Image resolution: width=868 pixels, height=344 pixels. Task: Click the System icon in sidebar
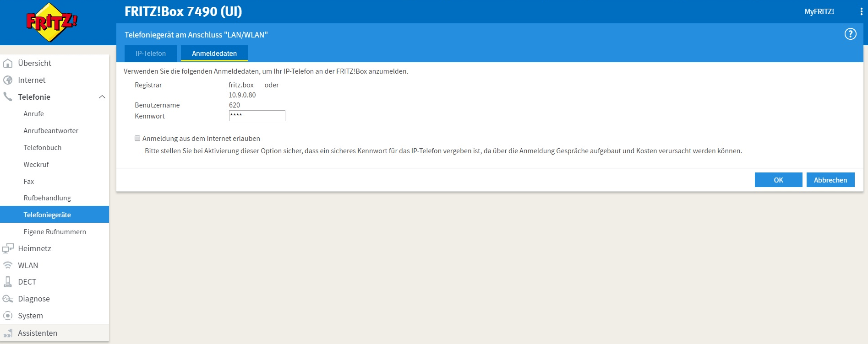point(8,316)
